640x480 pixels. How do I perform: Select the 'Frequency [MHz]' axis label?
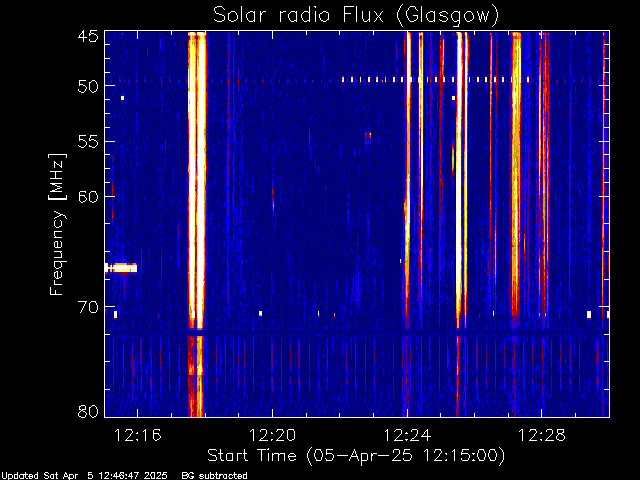(x=57, y=224)
